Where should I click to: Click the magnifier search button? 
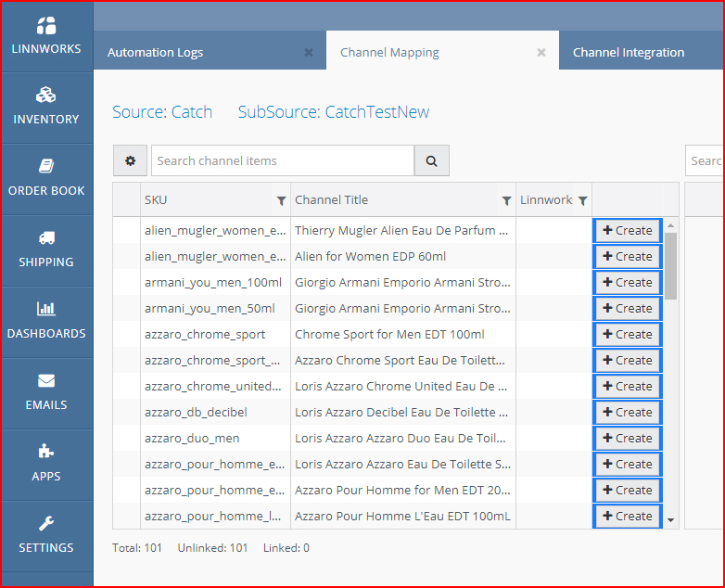(431, 160)
